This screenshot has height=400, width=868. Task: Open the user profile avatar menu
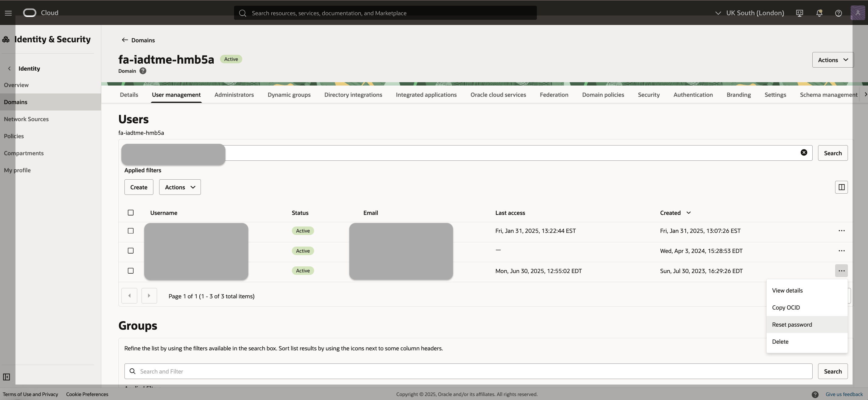click(x=858, y=13)
